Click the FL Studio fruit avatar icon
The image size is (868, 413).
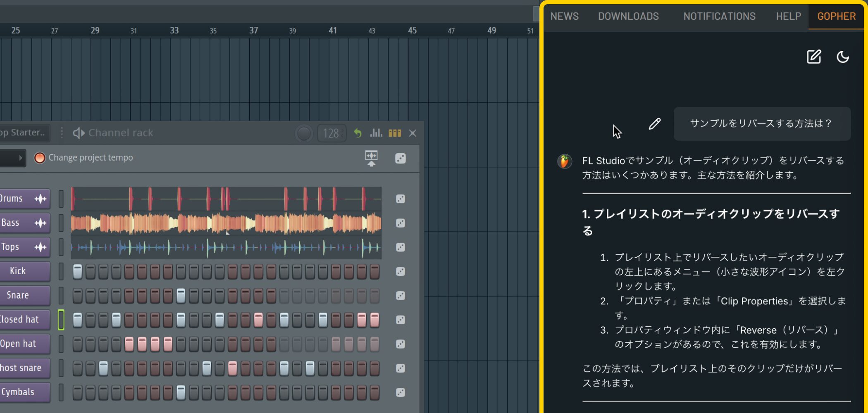click(565, 161)
